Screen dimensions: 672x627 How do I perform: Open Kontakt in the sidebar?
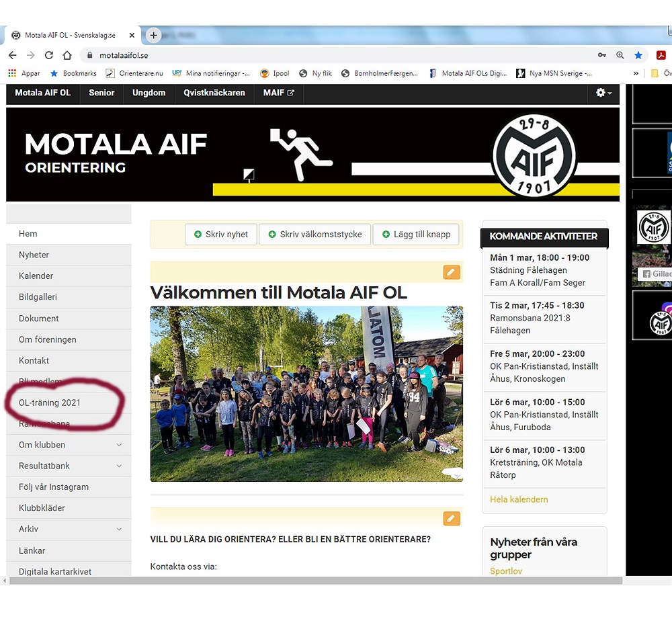pyautogui.click(x=69, y=360)
